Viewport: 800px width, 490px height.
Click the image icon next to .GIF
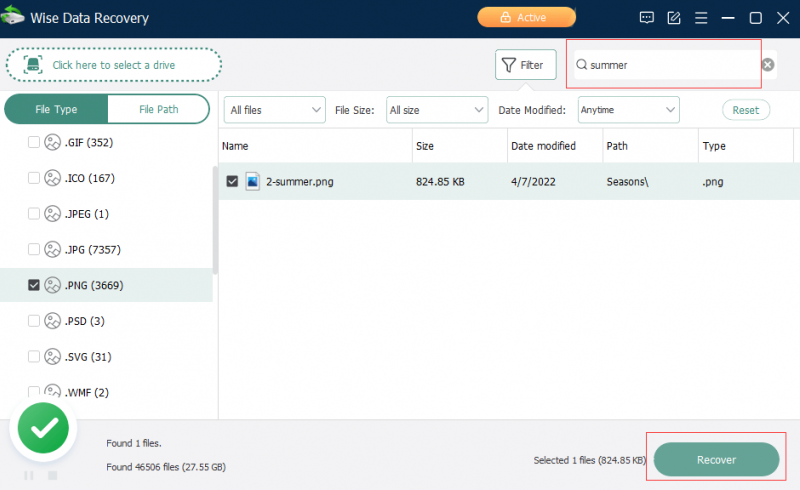52,142
